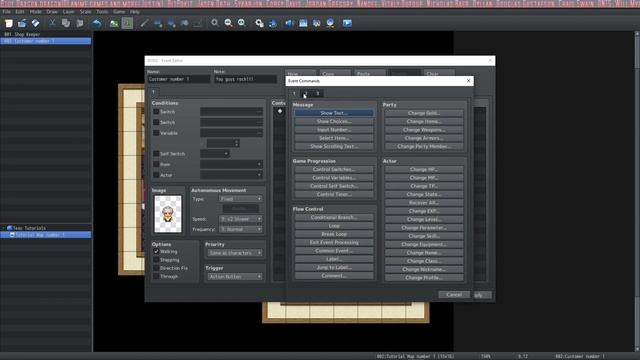Screen dimensions: 640x360
Task: Select the Pencil drawing tool
Action: pyautogui.click(x=144, y=23)
